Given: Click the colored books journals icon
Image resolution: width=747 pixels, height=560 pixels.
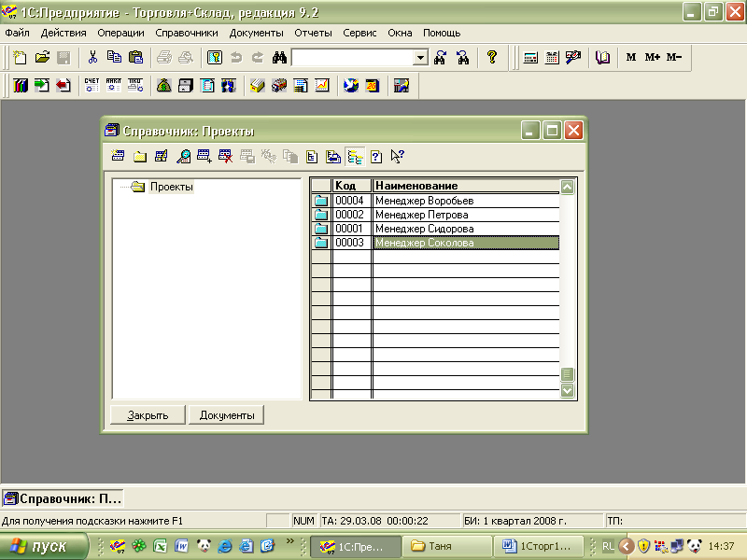Looking at the screenshot, I should tap(21, 86).
